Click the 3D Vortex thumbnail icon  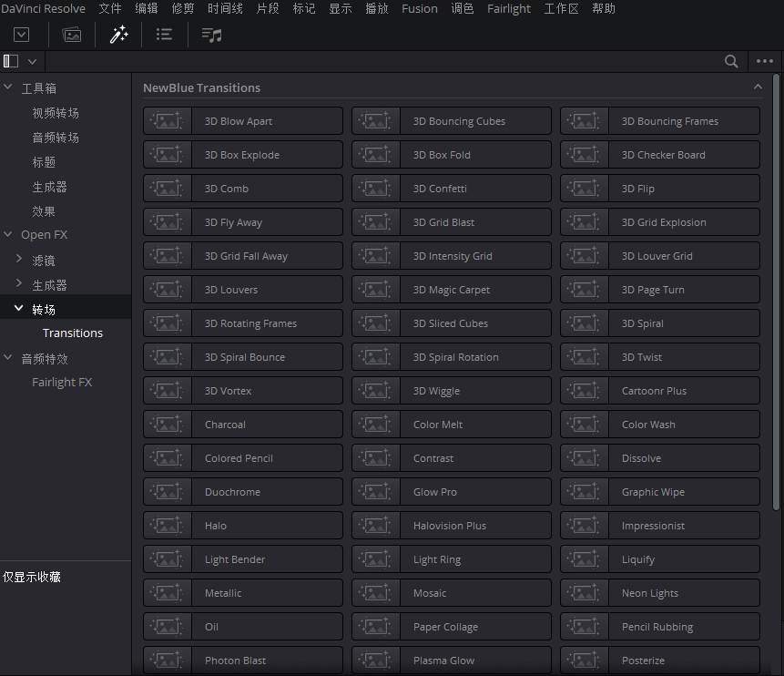pyautogui.click(x=168, y=391)
